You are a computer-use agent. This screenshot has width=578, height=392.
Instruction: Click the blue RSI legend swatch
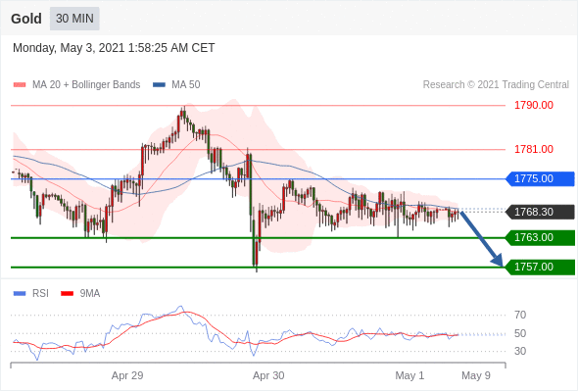[x=20, y=294]
